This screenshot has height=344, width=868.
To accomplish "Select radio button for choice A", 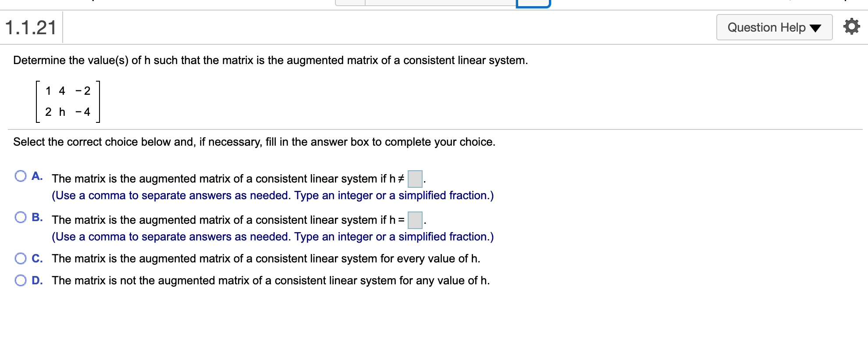I will tap(21, 176).
